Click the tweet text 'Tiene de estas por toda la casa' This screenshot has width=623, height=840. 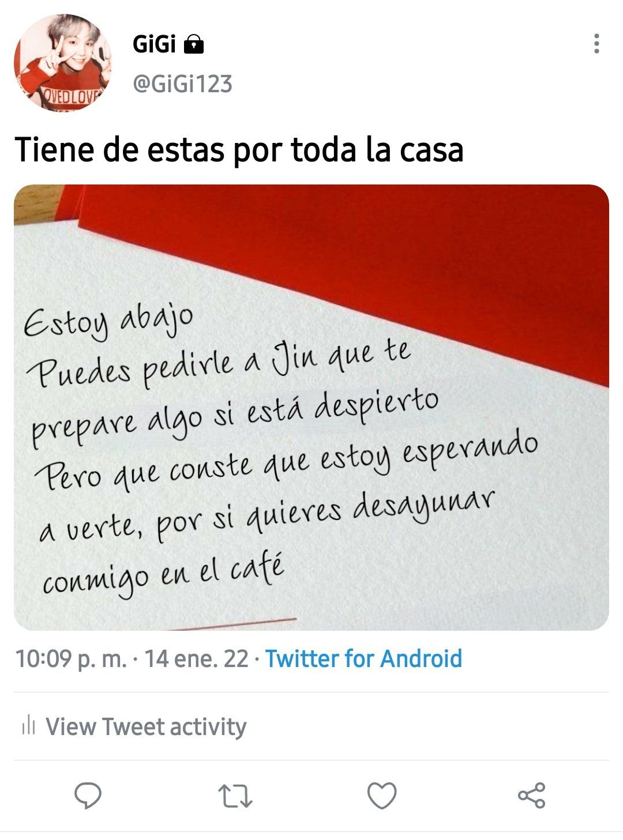tap(239, 150)
